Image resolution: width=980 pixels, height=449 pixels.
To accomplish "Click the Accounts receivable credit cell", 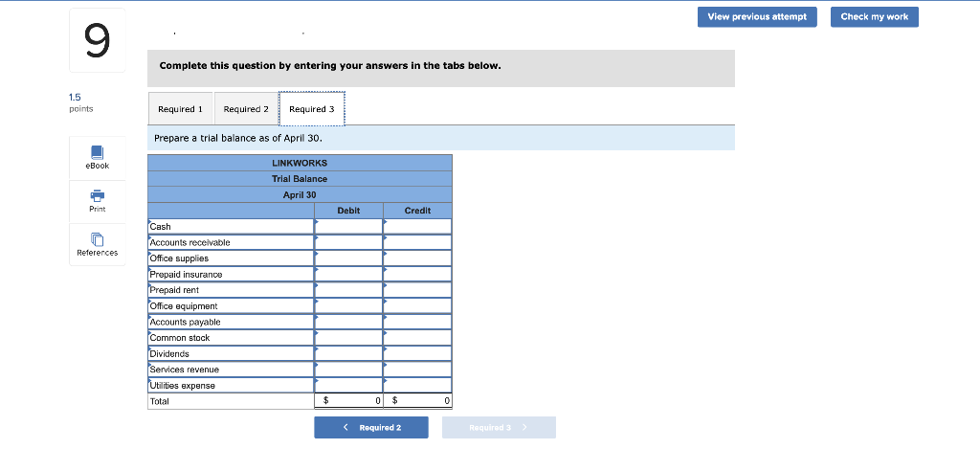I will 417,242.
